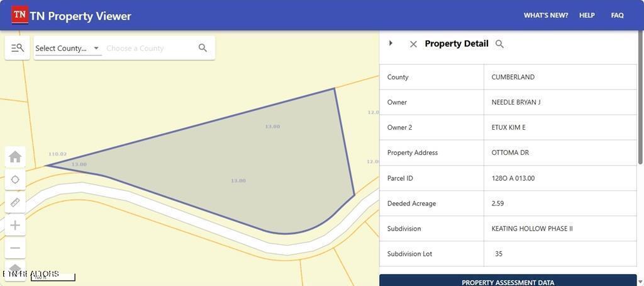The height and width of the screenshot is (286, 644).
Task: Zoom in on the map
Action: point(15,225)
